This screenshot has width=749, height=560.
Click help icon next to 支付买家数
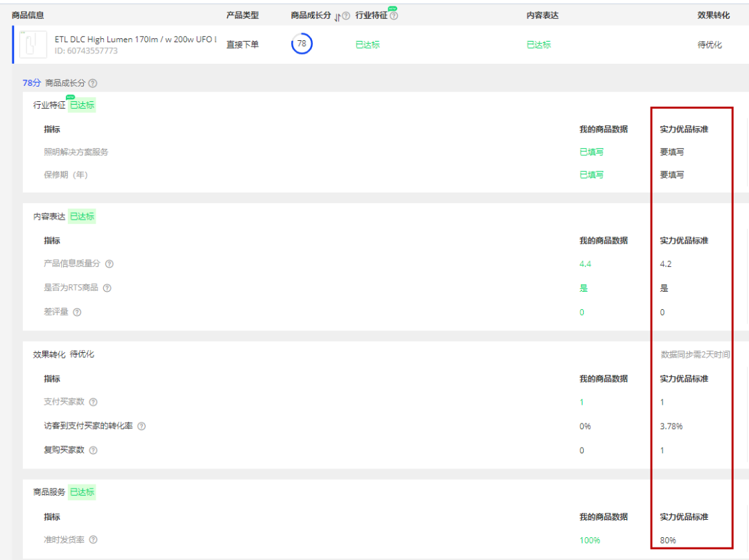tap(93, 403)
